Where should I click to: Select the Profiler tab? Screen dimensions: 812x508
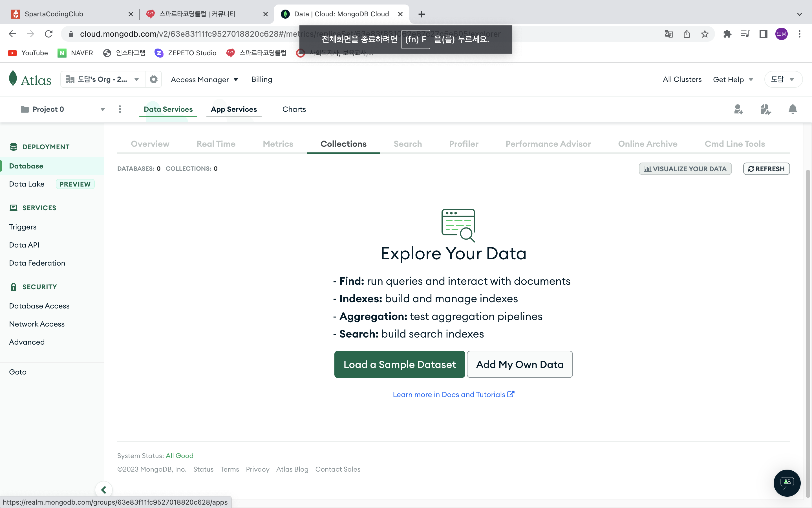[464, 144]
